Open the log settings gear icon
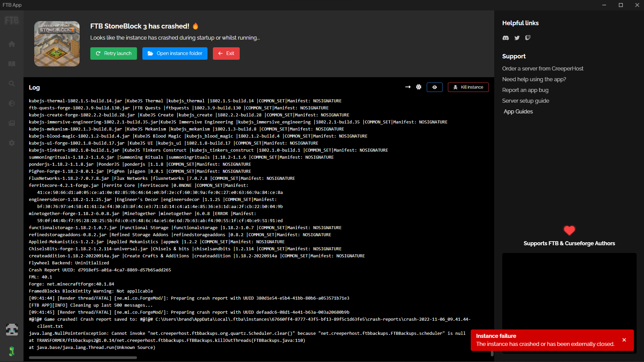644x362 pixels. point(419,87)
